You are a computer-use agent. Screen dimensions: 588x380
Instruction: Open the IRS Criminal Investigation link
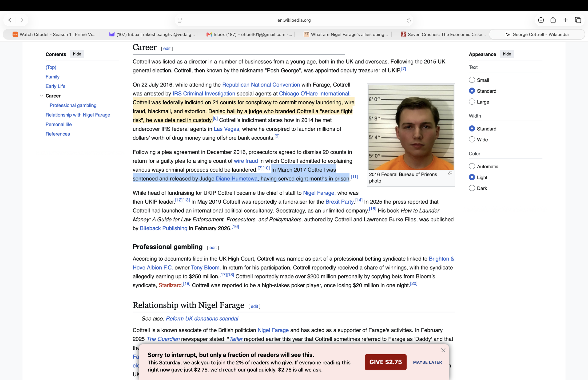204,94
